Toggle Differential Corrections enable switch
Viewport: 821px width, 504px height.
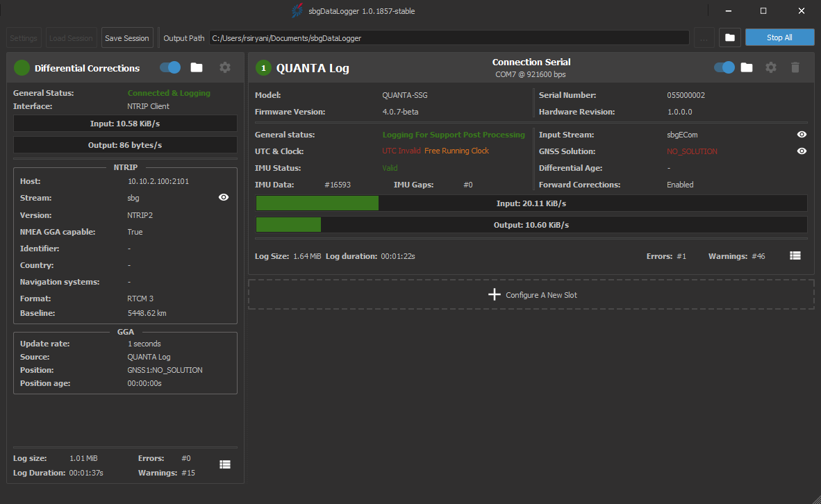pos(170,67)
